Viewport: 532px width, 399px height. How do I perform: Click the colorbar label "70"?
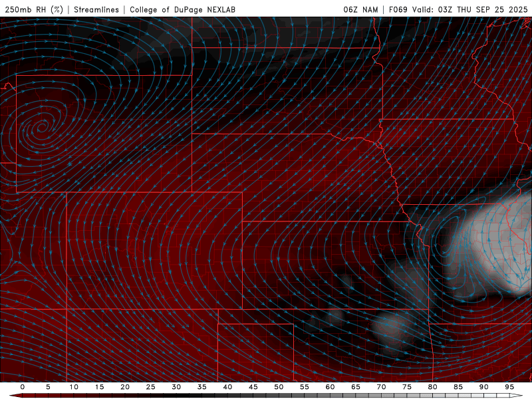(381, 387)
